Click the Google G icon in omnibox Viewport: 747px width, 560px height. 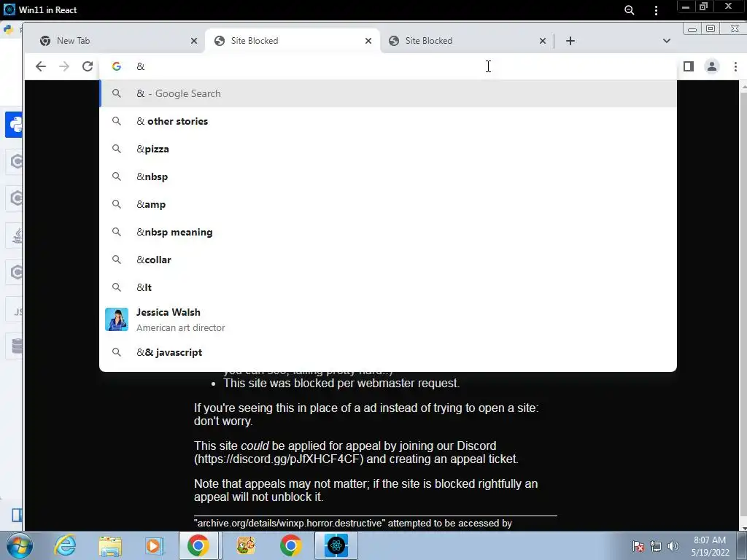[x=116, y=66]
